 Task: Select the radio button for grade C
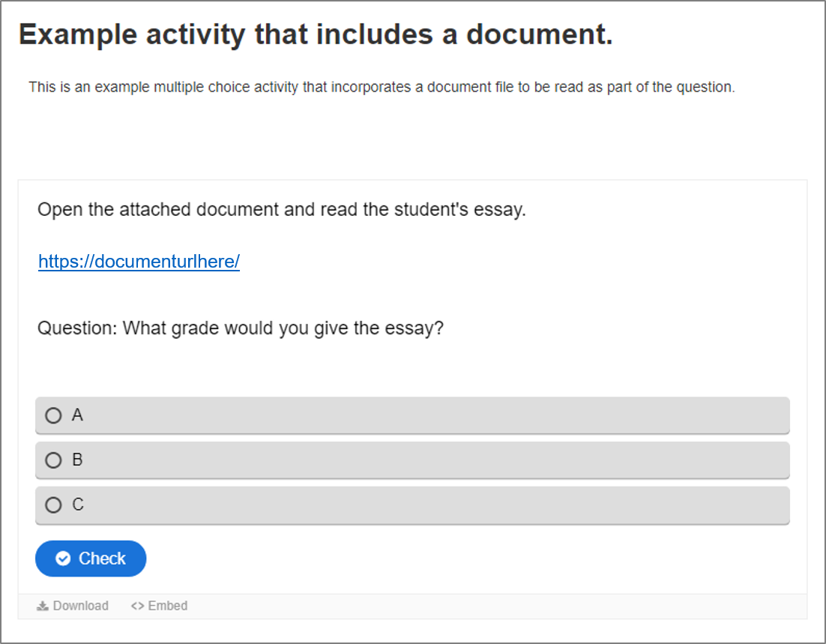pos(53,505)
